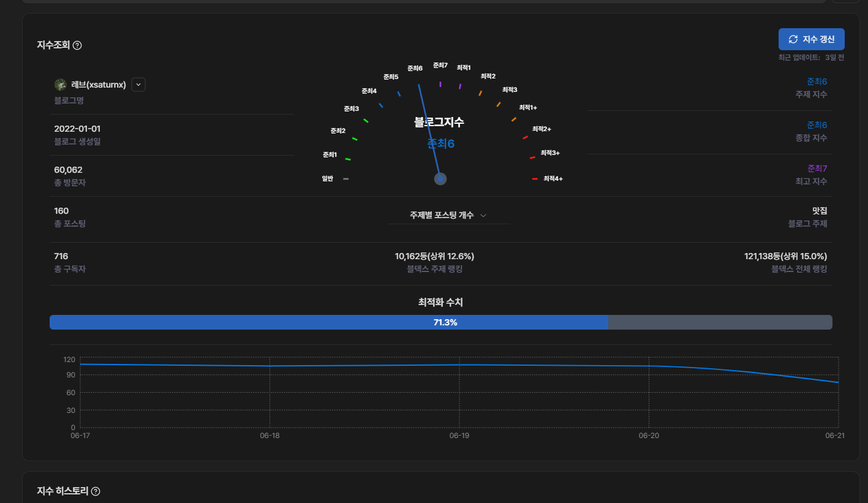Click the 준최7 최고 지수 value
This screenshot has width=868, height=503.
817,168
